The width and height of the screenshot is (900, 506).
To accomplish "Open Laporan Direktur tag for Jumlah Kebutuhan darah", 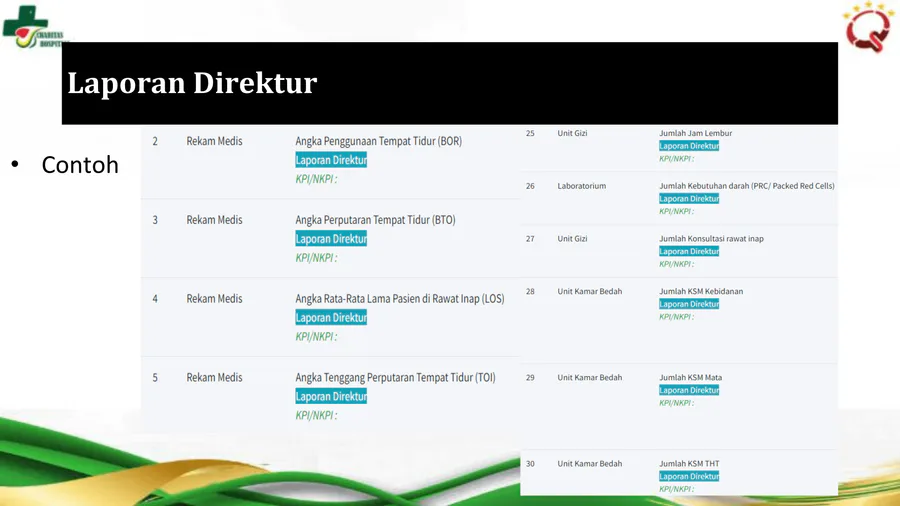I will click(x=689, y=199).
